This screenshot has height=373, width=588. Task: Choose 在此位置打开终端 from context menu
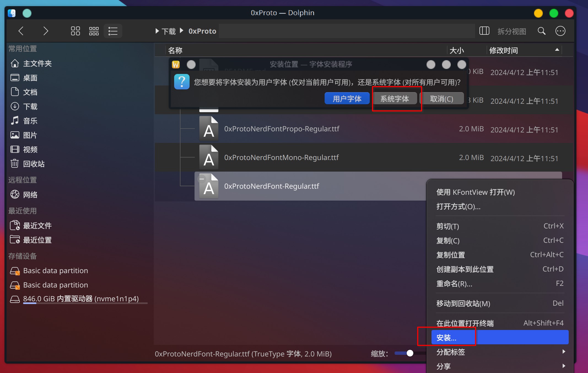500,323
